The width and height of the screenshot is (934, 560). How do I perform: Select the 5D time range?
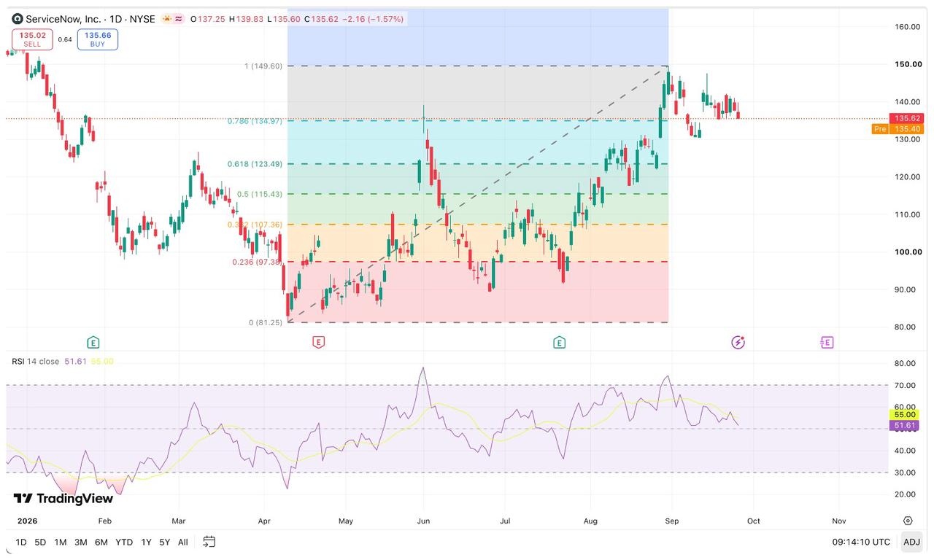coord(40,542)
